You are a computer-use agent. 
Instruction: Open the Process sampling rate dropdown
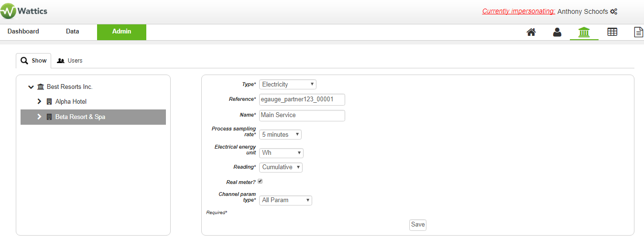point(280,135)
